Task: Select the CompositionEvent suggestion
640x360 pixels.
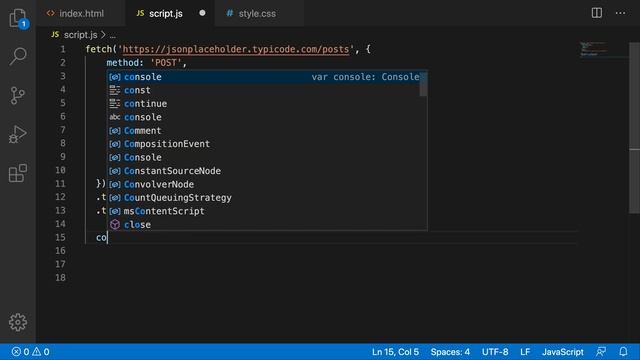Action: pyautogui.click(x=264, y=144)
